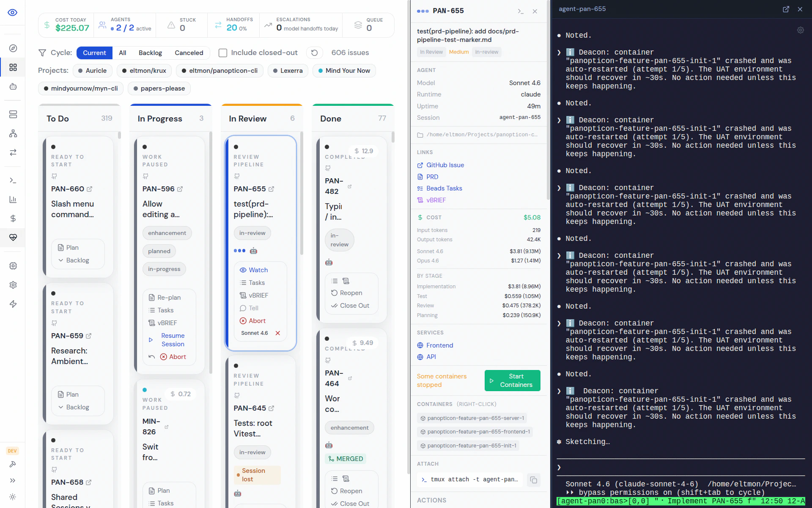Image resolution: width=812 pixels, height=508 pixels.
Task: Open the hierarchy tree icon in sidebar
Action: coord(13,133)
